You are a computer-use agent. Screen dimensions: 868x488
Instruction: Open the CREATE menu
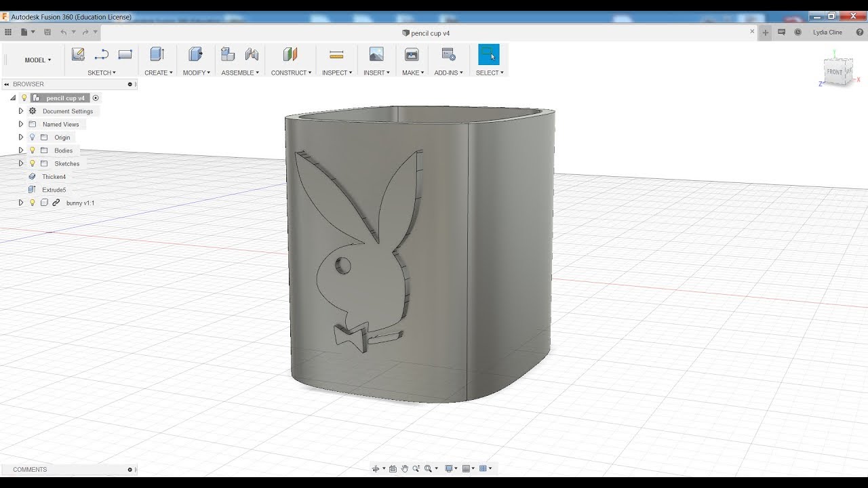tap(159, 73)
